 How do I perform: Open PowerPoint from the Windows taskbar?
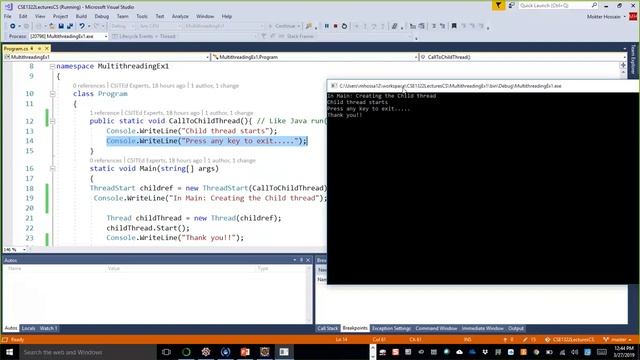click(245, 352)
